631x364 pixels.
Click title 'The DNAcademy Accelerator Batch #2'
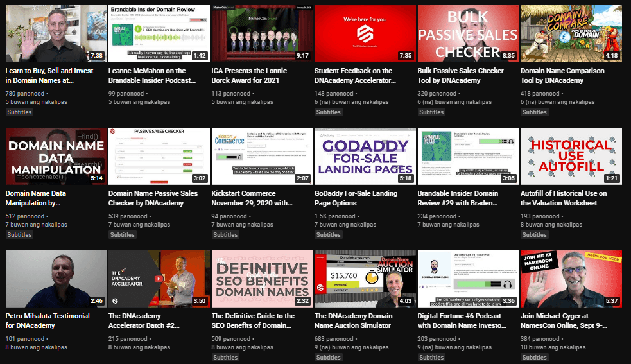[144, 320]
